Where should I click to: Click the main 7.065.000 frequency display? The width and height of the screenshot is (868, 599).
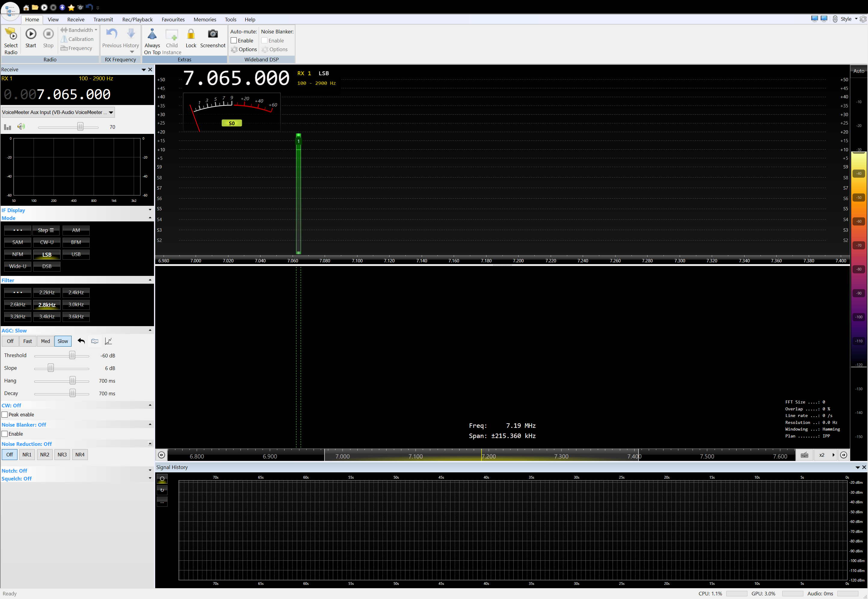236,78
